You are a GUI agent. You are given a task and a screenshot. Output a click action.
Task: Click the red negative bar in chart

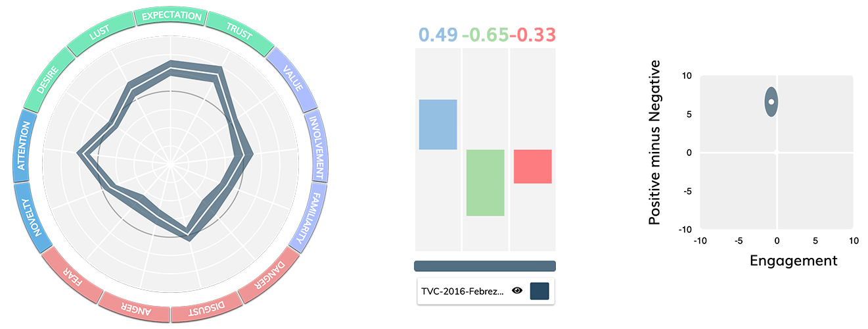[532, 166]
